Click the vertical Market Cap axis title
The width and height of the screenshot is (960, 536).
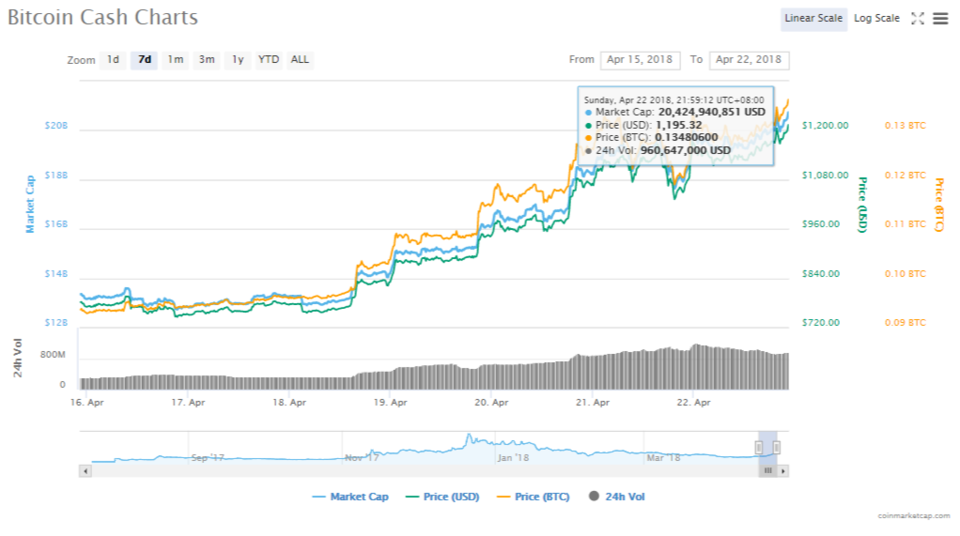click(30, 204)
